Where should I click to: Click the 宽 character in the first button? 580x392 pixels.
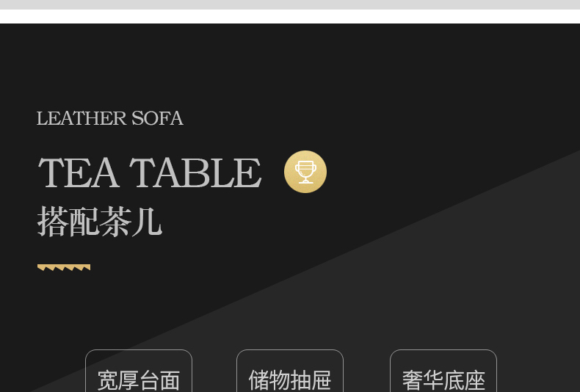[108, 380]
